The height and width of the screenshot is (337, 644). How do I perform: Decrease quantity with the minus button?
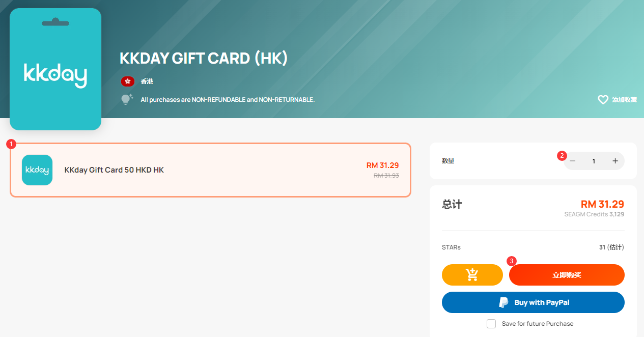point(573,161)
